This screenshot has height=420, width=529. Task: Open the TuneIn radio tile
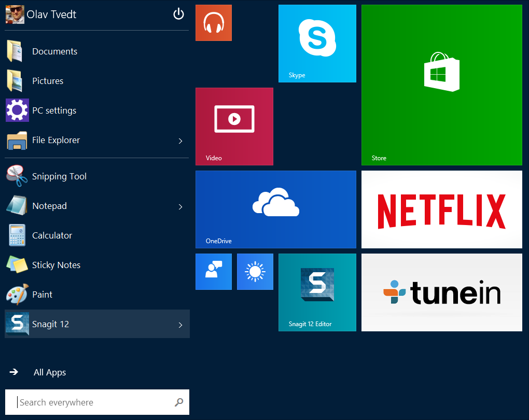[x=441, y=292]
